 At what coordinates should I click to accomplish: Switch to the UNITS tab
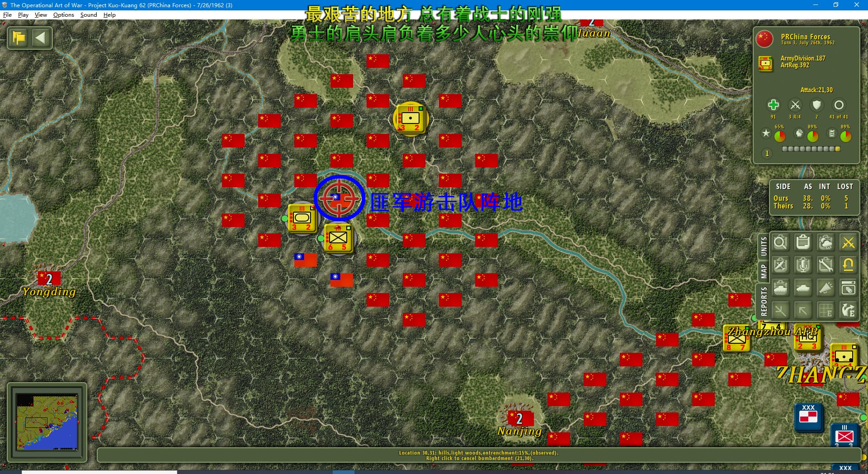click(764, 246)
